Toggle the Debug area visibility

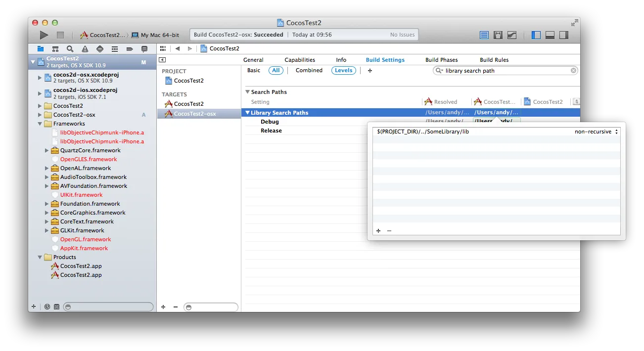tap(550, 35)
